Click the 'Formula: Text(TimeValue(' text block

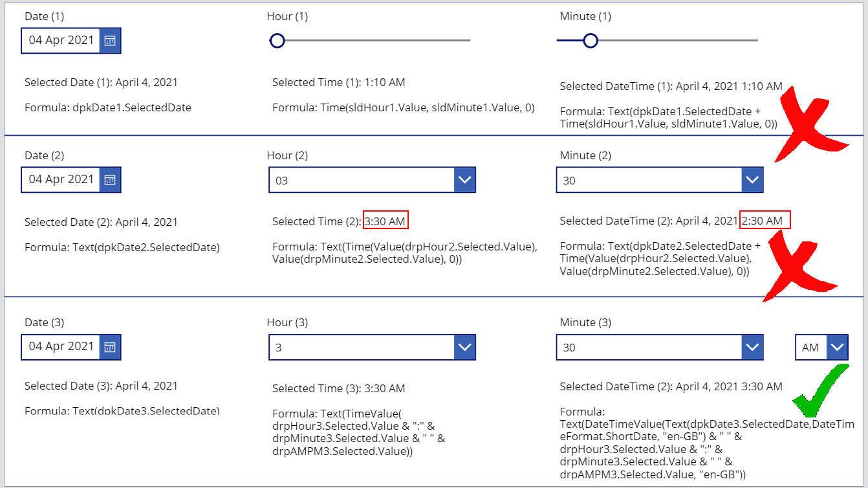pyautogui.click(x=359, y=432)
